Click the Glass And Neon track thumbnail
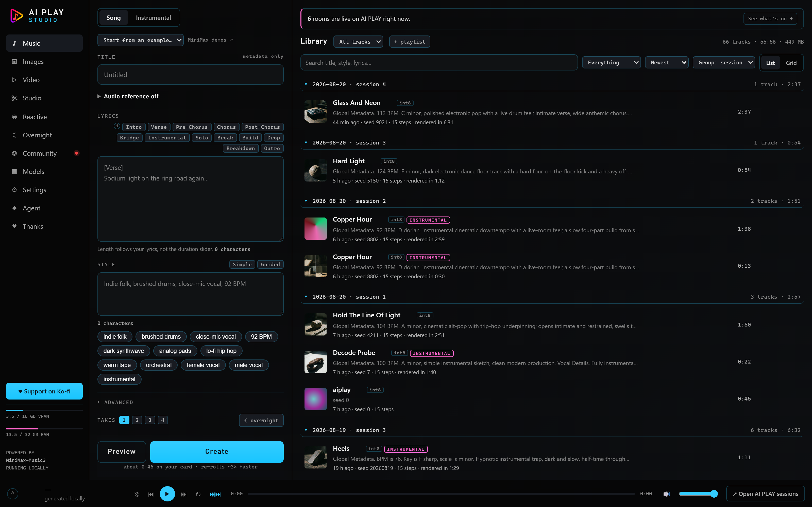The height and width of the screenshot is (507, 812). pyautogui.click(x=315, y=111)
